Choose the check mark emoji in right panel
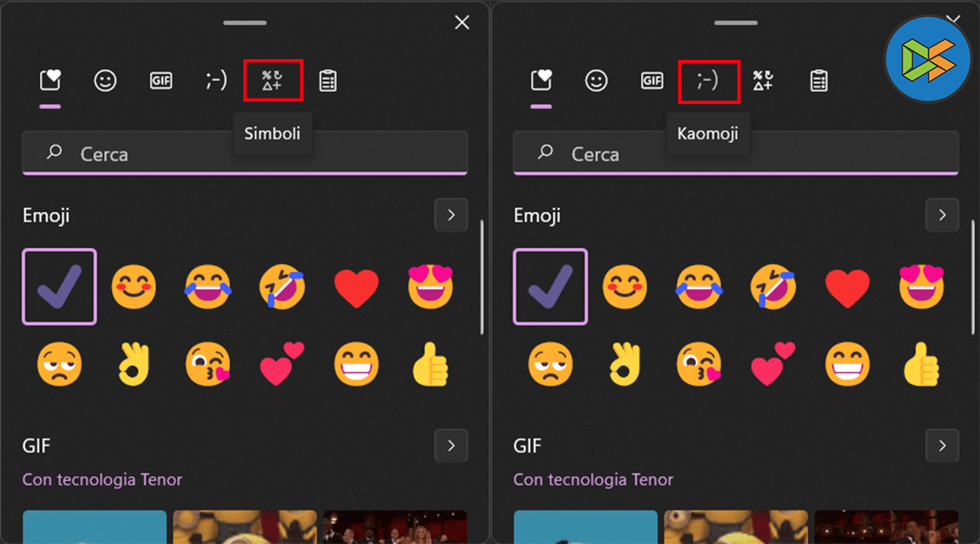Screen dimensions: 980x544 (550, 287)
